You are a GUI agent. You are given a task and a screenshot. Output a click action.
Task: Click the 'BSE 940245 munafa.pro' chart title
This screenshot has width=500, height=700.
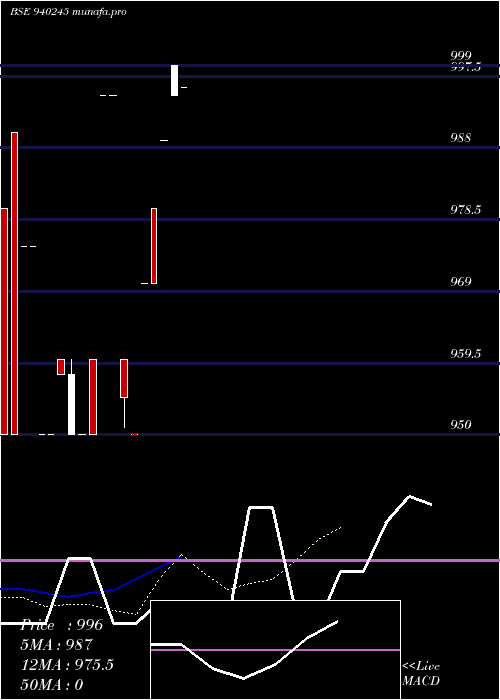68,12
